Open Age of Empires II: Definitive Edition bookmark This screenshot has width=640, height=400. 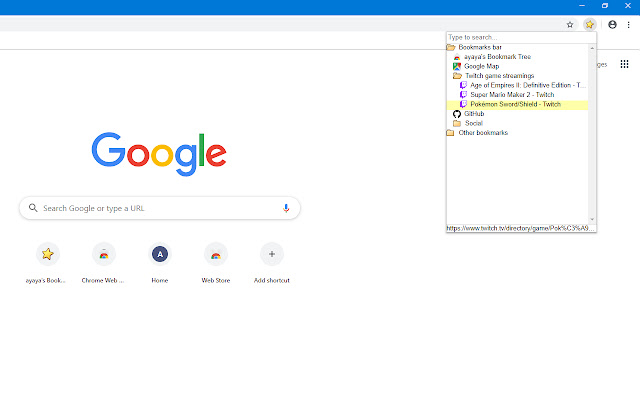528,85
